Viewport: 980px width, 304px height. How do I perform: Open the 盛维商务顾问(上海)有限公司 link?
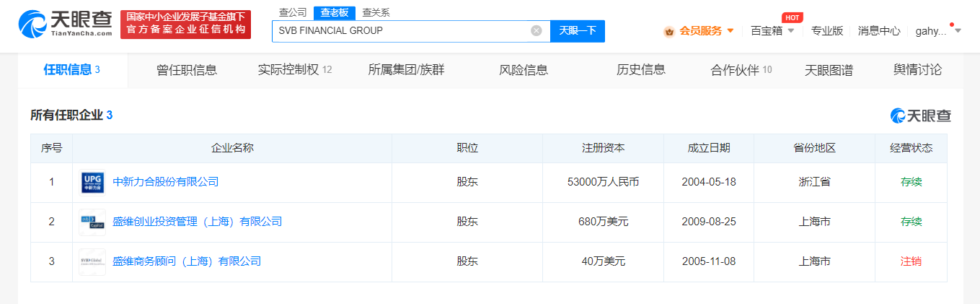[187, 261]
